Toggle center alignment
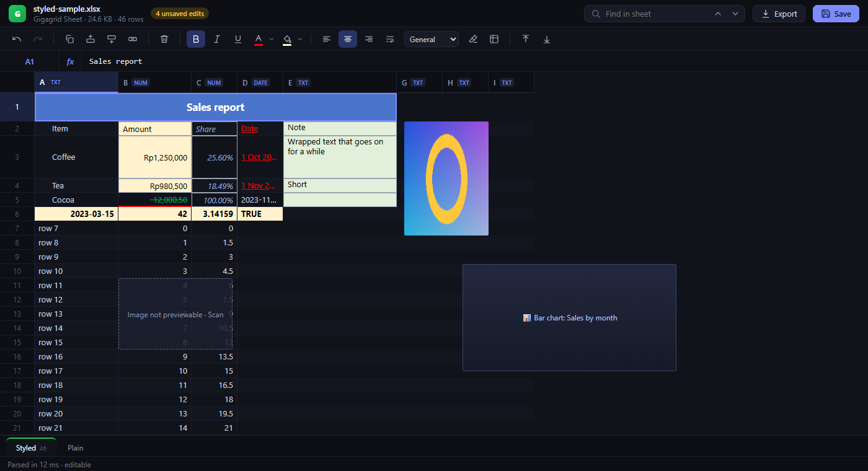The height and width of the screenshot is (471, 868). pos(348,39)
